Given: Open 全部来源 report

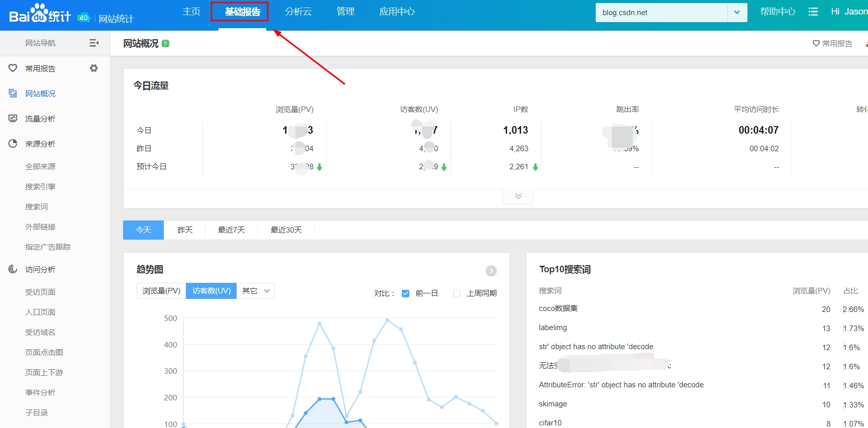Looking at the screenshot, I should click(x=41, y=166).
